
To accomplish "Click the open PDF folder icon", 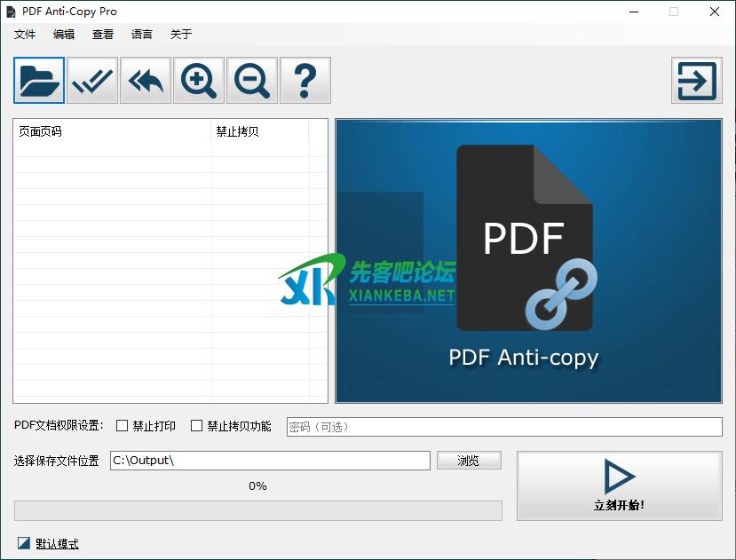I will pos(39,81).
